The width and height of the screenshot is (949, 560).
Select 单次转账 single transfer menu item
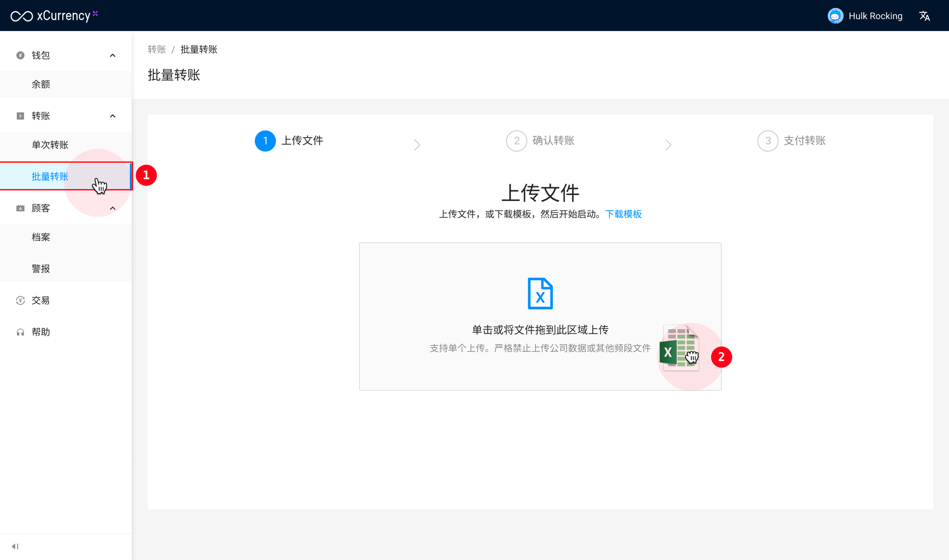[50, 145]
